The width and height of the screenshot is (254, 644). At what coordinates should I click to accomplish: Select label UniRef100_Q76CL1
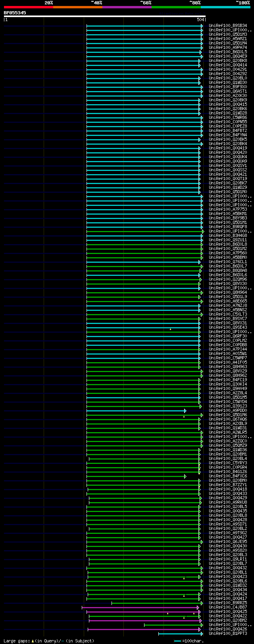pos(228,262)
